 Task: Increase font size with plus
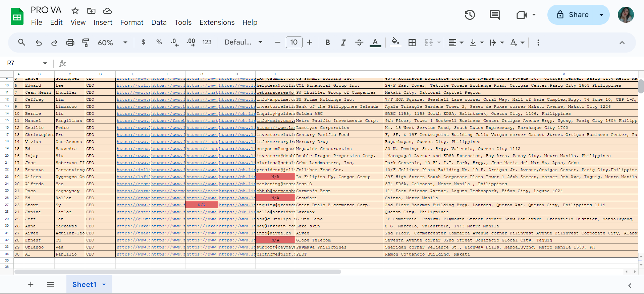(x=310, y=43)
